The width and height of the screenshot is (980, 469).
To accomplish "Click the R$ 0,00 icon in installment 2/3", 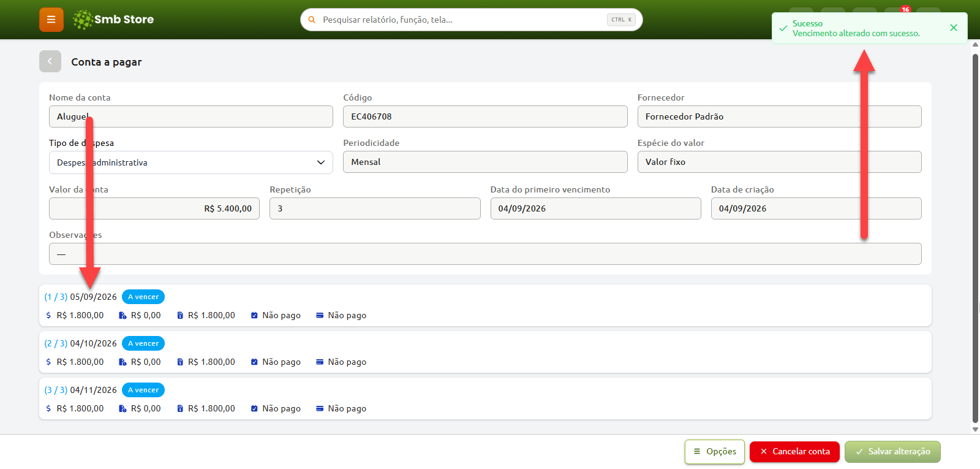I will click(123, 362).
